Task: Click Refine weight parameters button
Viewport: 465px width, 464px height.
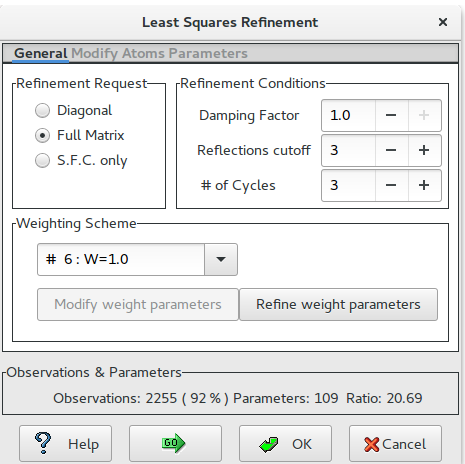Action: click(x=338, y=305)
